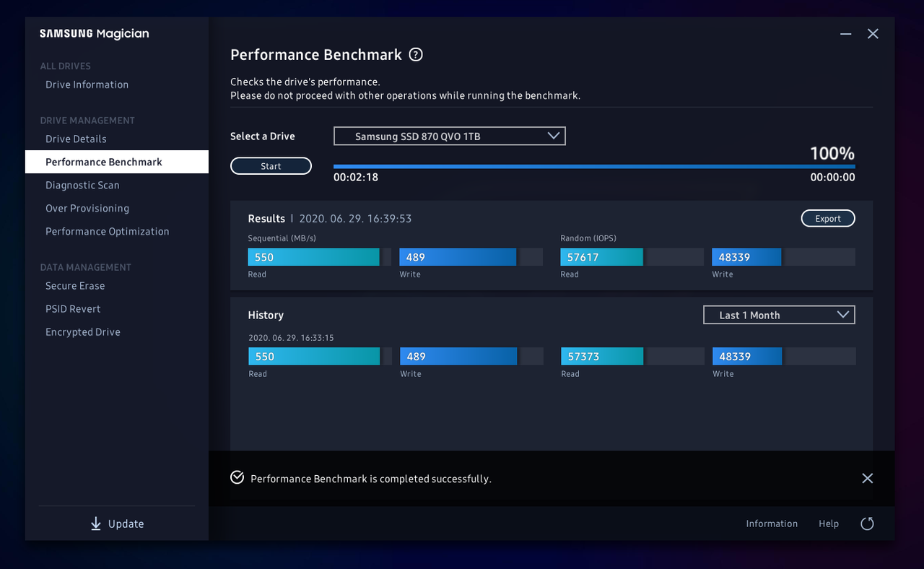
Task: Click the benchmark progress bar
Action: 594,166
